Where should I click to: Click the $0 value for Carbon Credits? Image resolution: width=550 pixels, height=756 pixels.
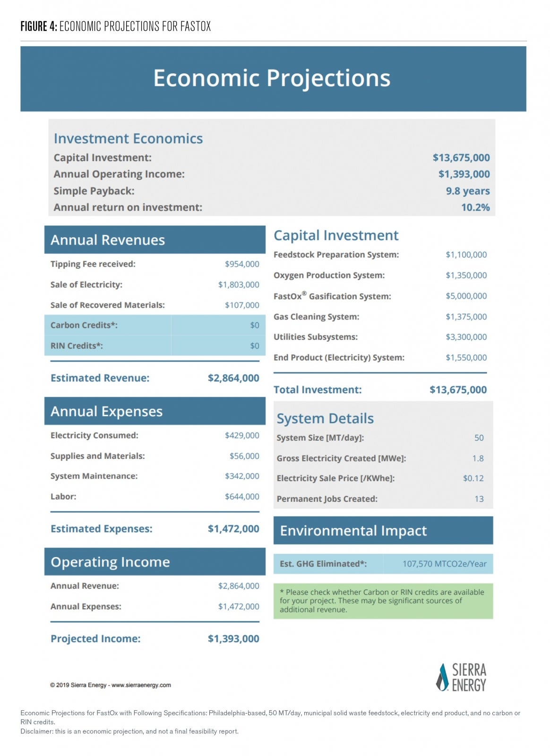(255, 325)
